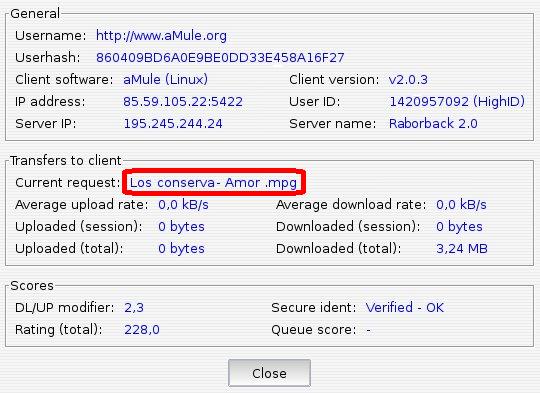
Task: Click the Current request: label
Action: coord(68,183)
